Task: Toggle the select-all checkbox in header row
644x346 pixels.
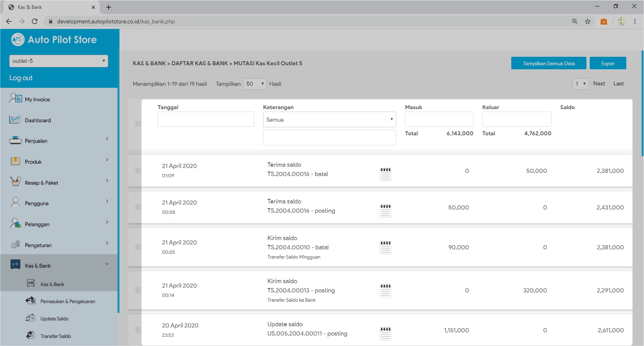Action: 138,124
